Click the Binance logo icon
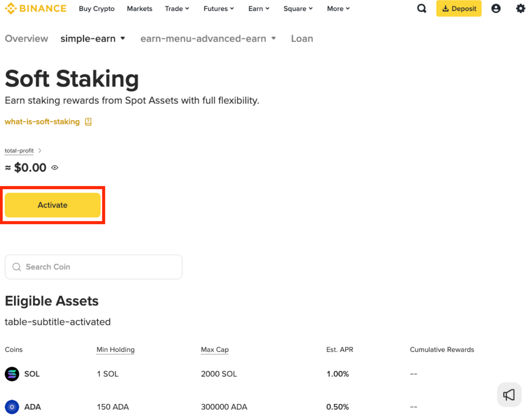Viewport: 532px width, 416px height. pyautogui.click(x=11, y=8)
